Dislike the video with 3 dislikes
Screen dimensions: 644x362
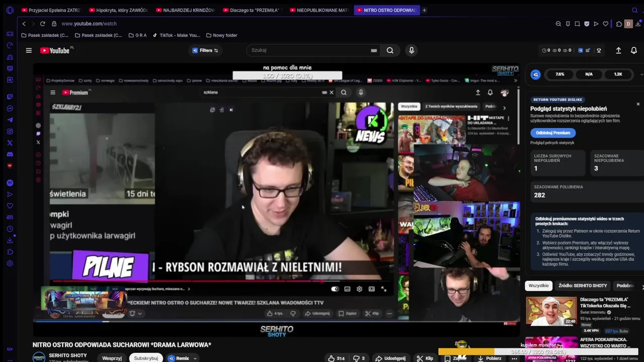tap(359, 358)
